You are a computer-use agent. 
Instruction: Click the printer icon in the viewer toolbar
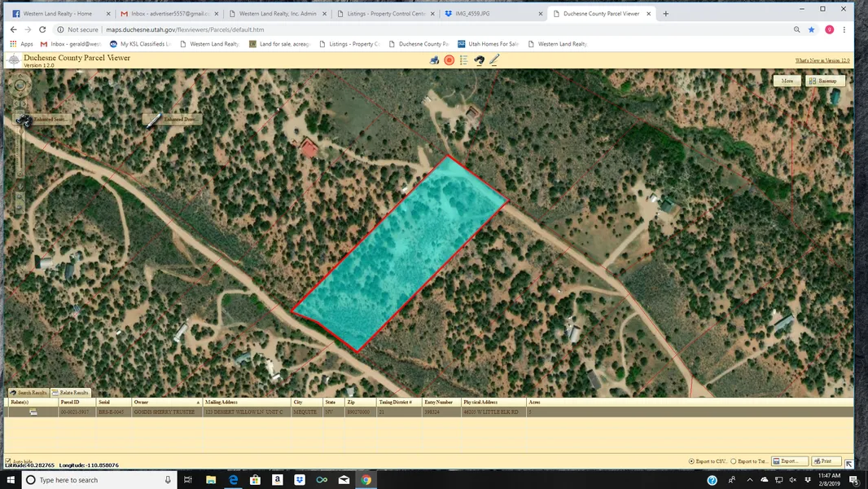pos(434,59)
